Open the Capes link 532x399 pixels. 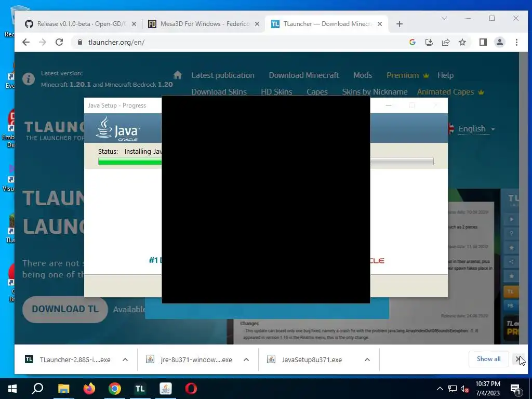tap(317, 91)
